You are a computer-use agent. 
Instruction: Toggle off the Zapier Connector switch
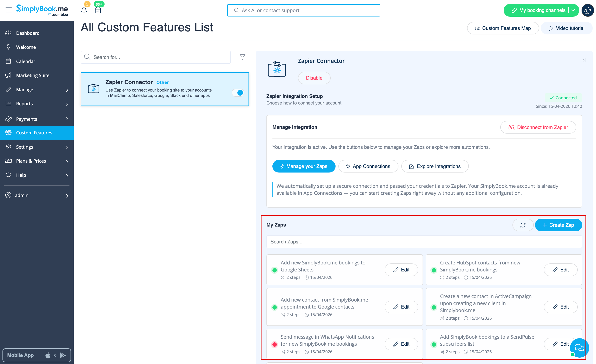pos(238,93)
